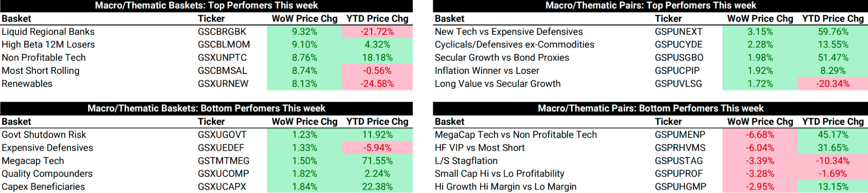Click the Capex Beneficiaries basket name
The height and width of the screenshot is (193, 868).
coord(43,187)
